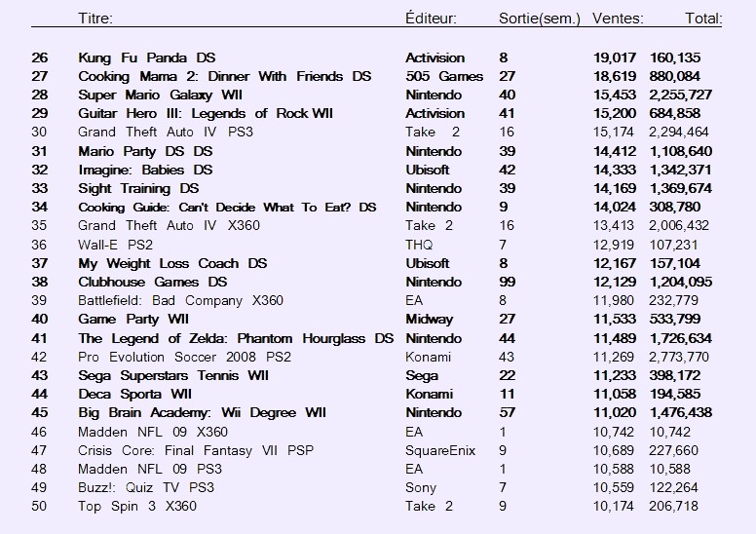Click rank number 45
The height and width of the screenshot is (534, 756).
40,413
